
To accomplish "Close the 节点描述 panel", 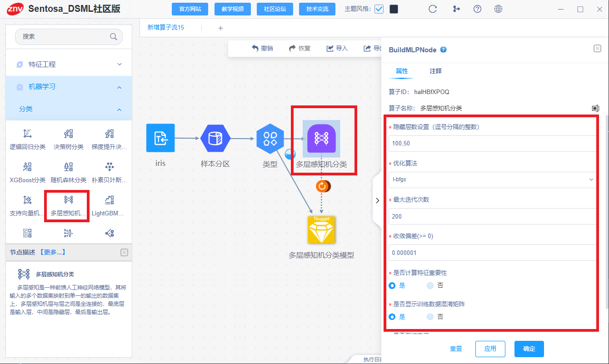I will [x=125, y=252].
